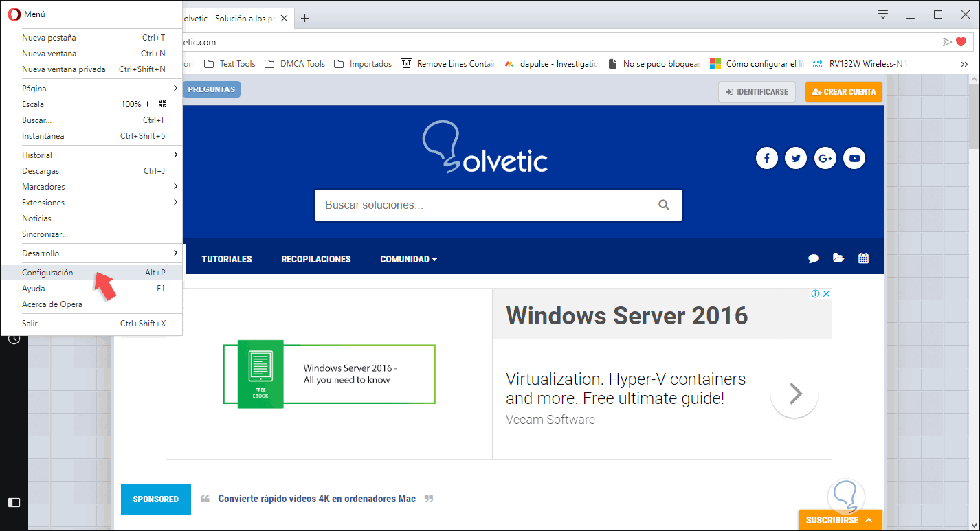Close the ad with its X icon
Viewport: 980px width, 531px height.
[x=827, y=294]
